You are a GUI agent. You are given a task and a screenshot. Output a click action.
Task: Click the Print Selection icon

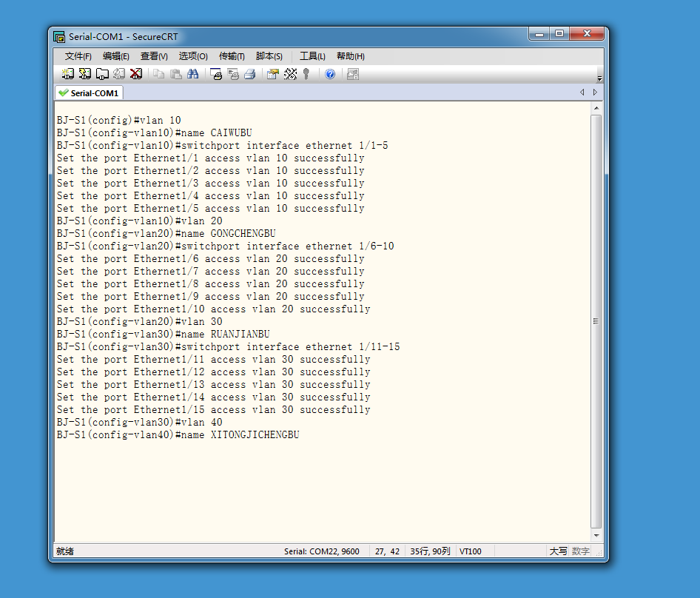point(233,74)
